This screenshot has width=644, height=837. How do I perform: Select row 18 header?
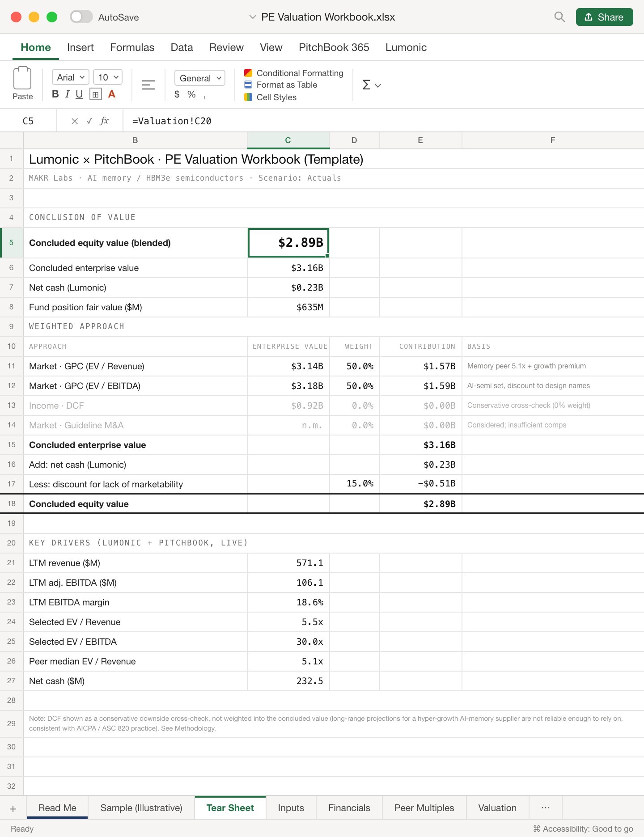12,503
